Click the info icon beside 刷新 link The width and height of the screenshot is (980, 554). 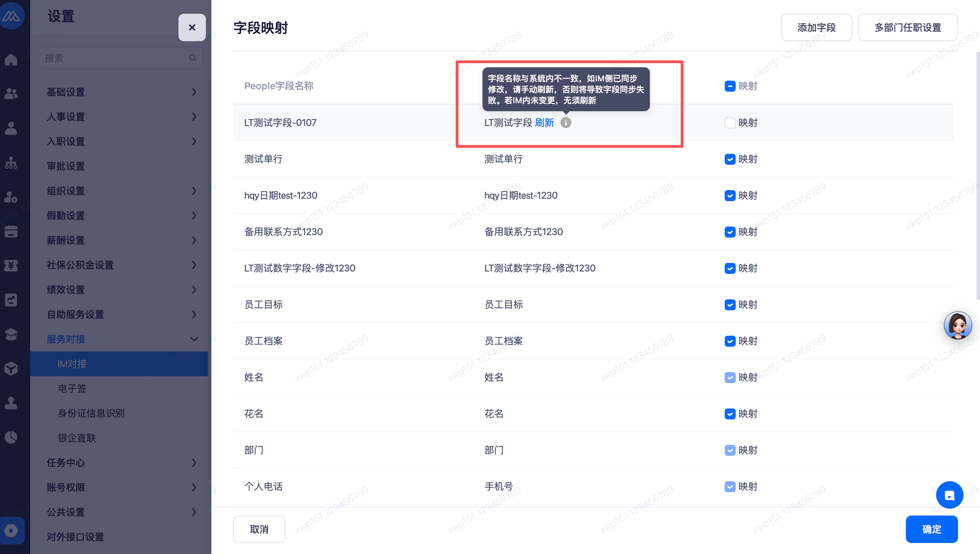[x=566, y=123]
